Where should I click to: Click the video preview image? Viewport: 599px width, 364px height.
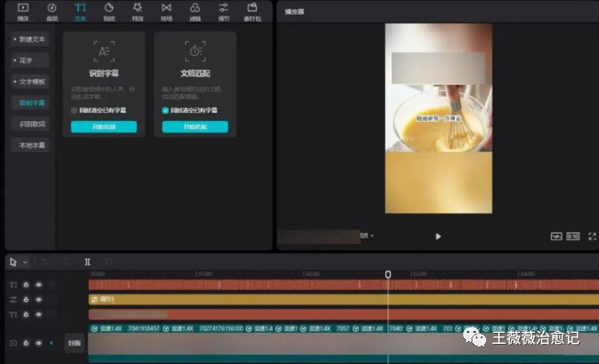click(x=438, y=118)
